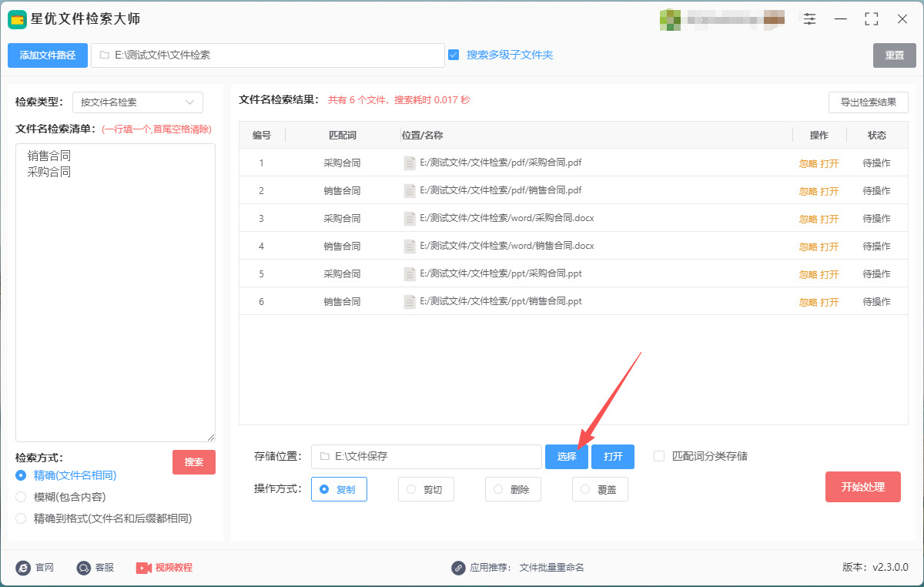This screenshot has height=587, width=924.
Task: Click 添加文件路径 button
Action: [x=48, y=55]
